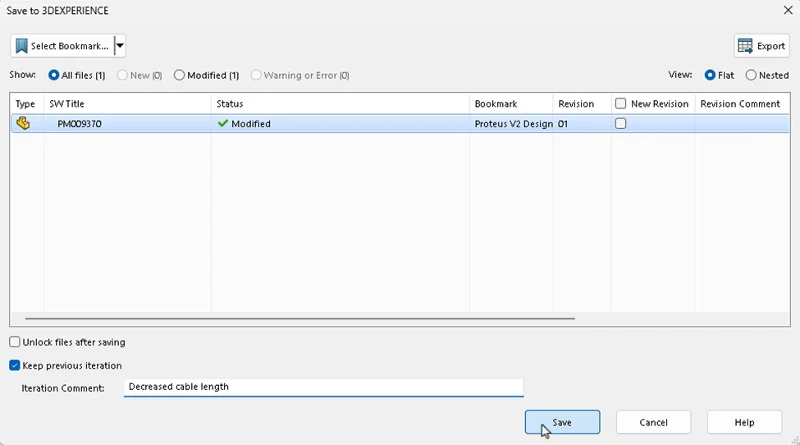This screenshot has width=800, height=445.
Task: Sort by the Type column header
Action: (x=27, y=104)
